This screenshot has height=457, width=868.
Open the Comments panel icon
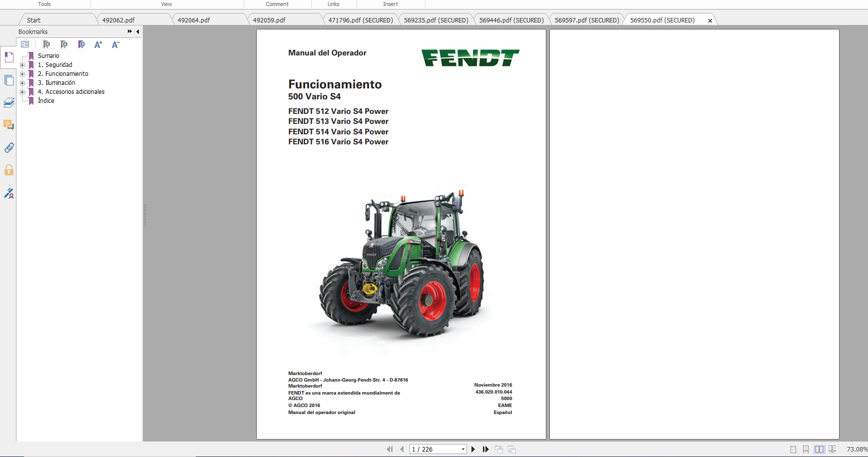8,125
